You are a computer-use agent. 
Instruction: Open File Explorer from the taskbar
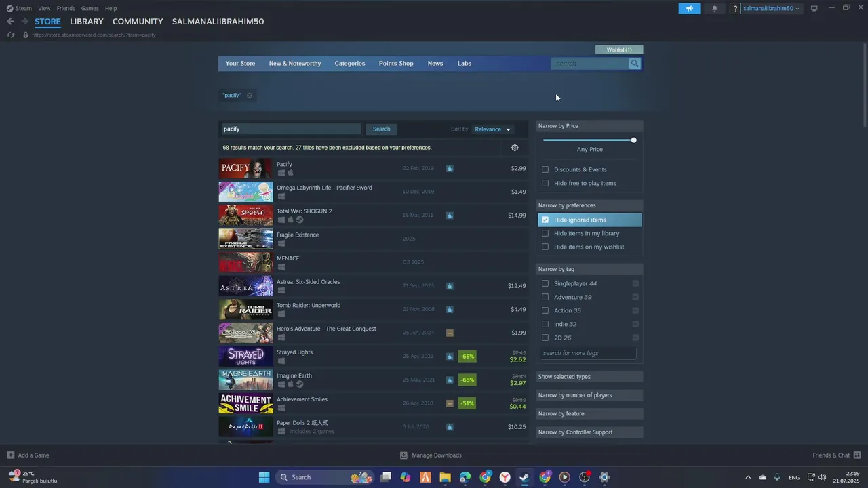tap(445, 477)
